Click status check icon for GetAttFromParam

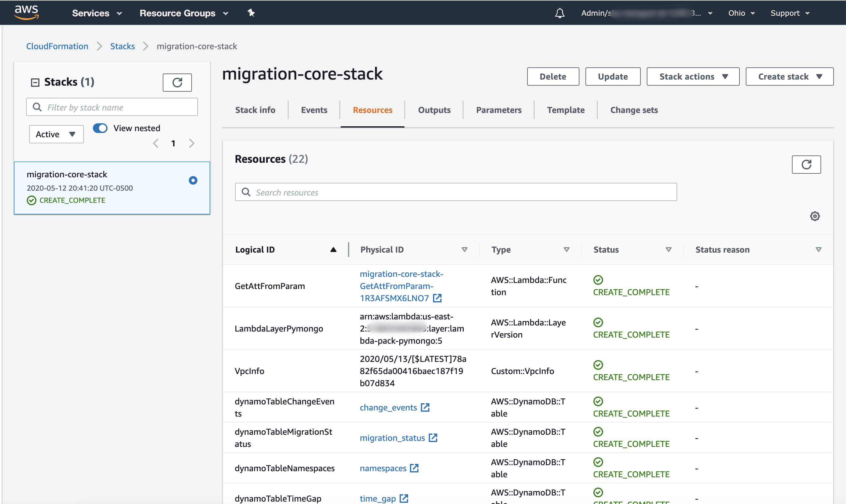pos(598,280)
